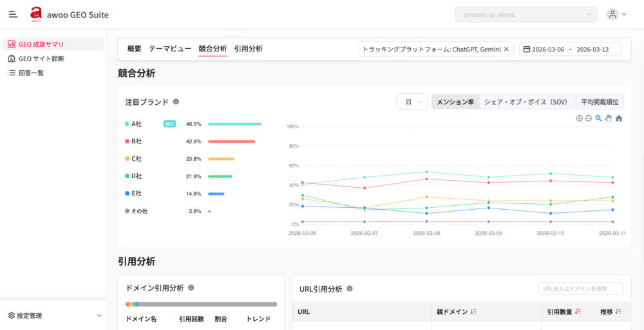Select the メンション率 metric button
The image size is (644, 330).
coord(455,102)
